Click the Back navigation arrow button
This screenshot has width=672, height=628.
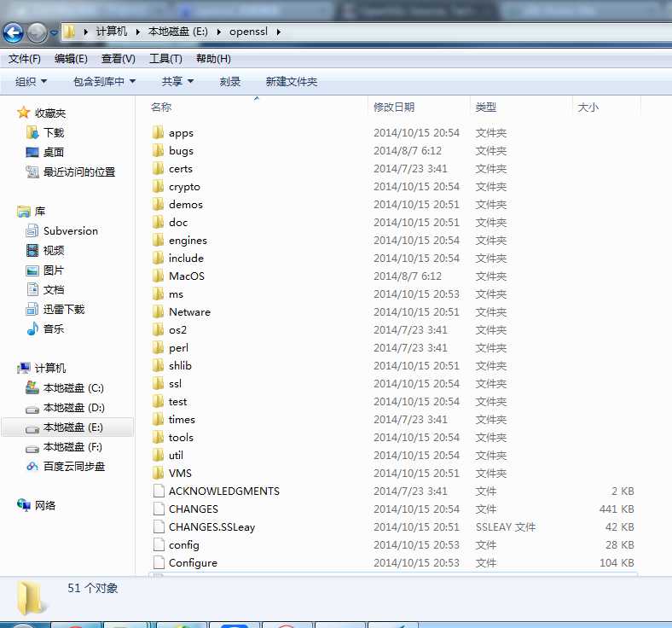tap(14, 33)
